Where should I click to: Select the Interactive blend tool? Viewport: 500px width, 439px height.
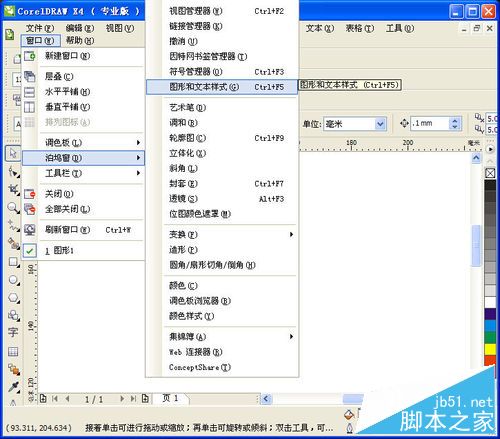[13, 369]
